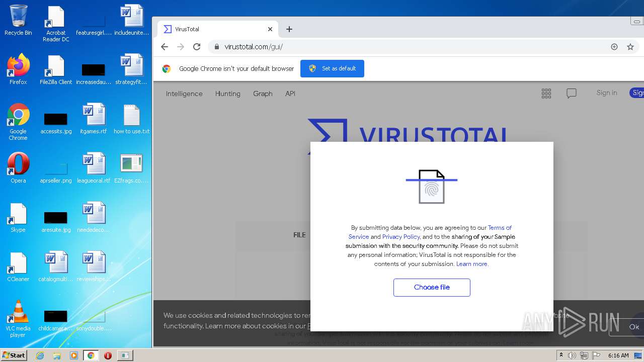The height and width of the screenshot is (362, 644).
Task: Open the includeunite Word document
Action: click(x=131, y=20)
